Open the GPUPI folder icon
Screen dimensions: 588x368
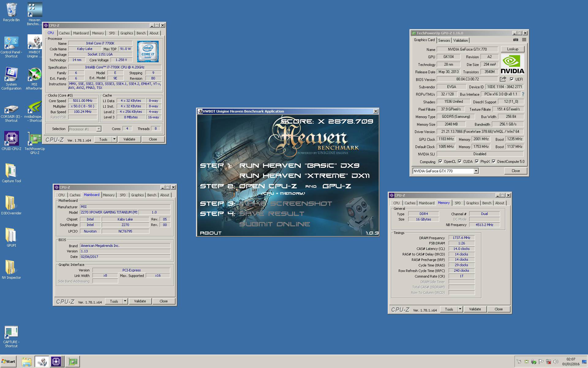click(11, 237)
